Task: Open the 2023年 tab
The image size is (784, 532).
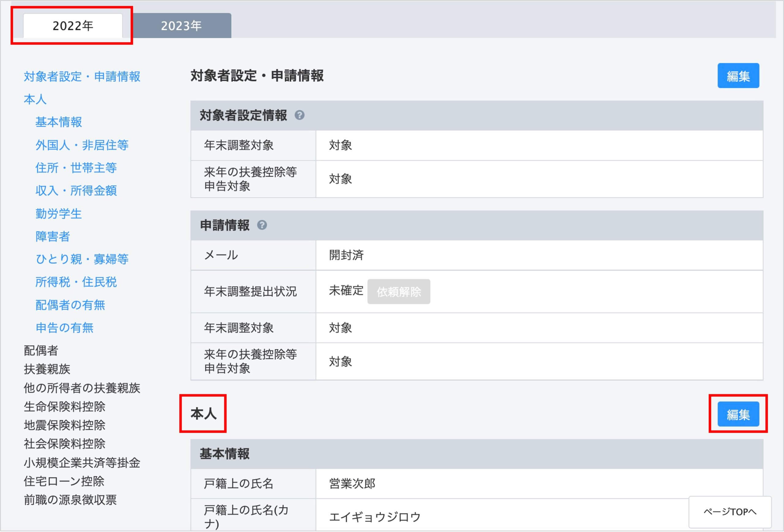Action: [x=181, y=26]
